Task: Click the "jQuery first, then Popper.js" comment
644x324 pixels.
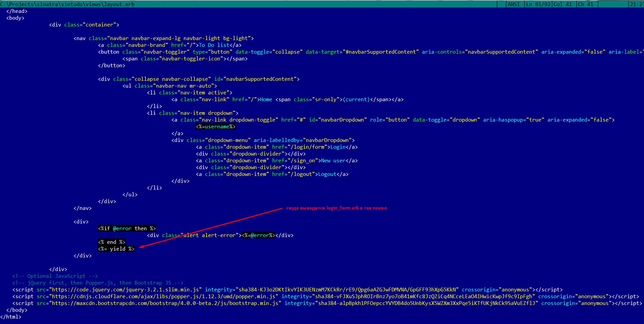Action: click(98, 283)
